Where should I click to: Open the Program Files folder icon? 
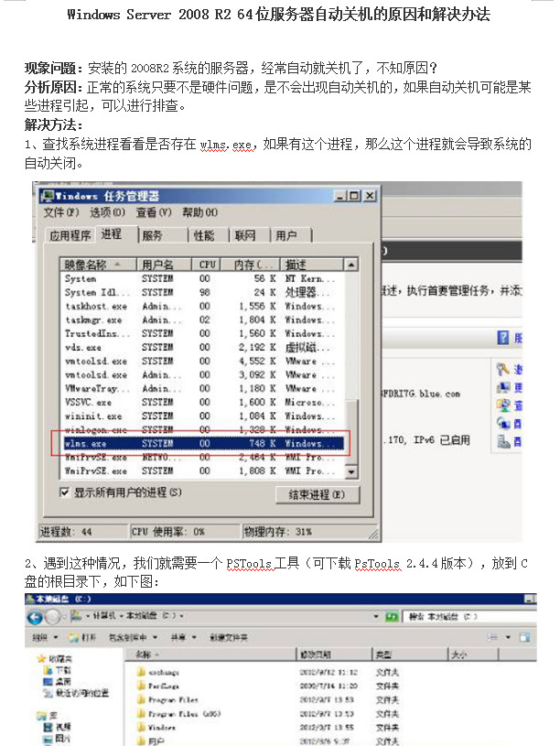pyautogui.click(x=141, y=698)
